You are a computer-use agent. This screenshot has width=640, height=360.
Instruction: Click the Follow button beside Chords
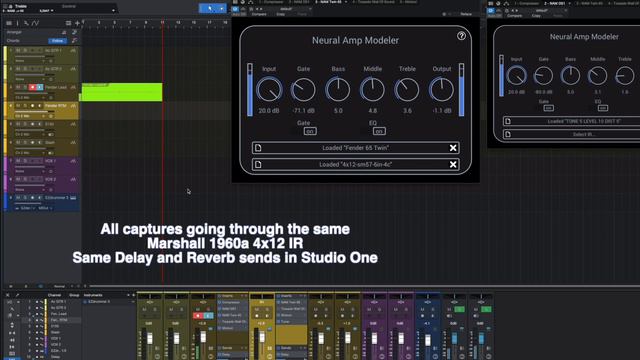pos(57,41)
